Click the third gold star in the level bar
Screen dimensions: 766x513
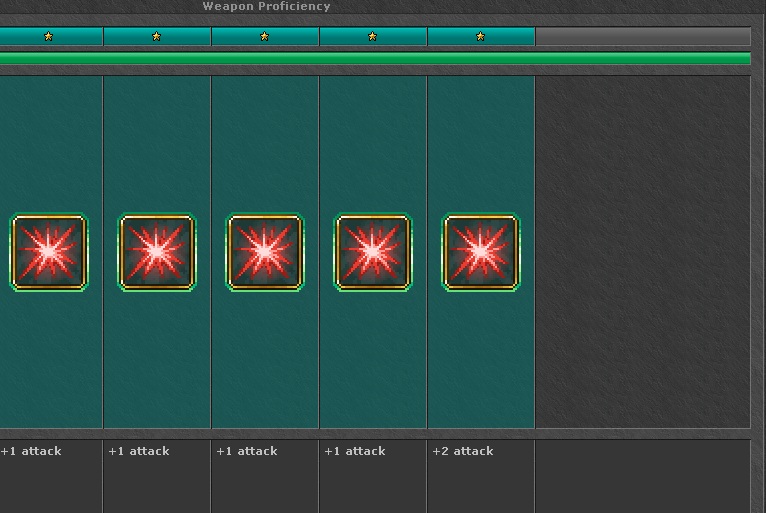click(264, 37)
